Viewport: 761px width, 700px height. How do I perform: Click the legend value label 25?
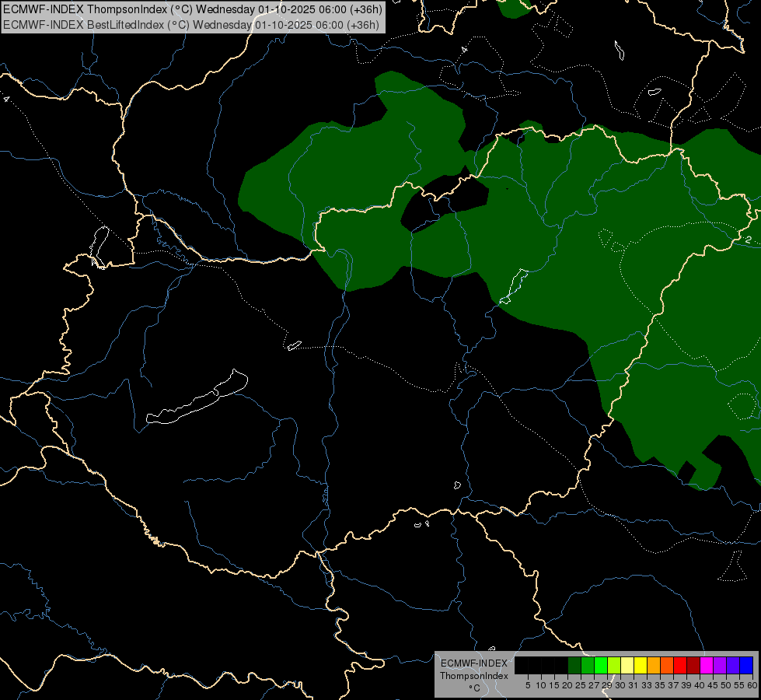pos(581,685)
